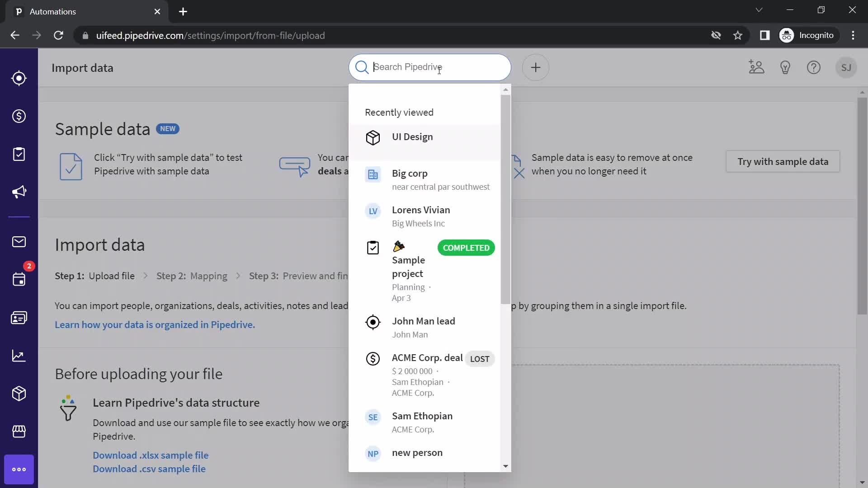Open Deals via the dollar sidebar icon

click(x=19, y=116)
